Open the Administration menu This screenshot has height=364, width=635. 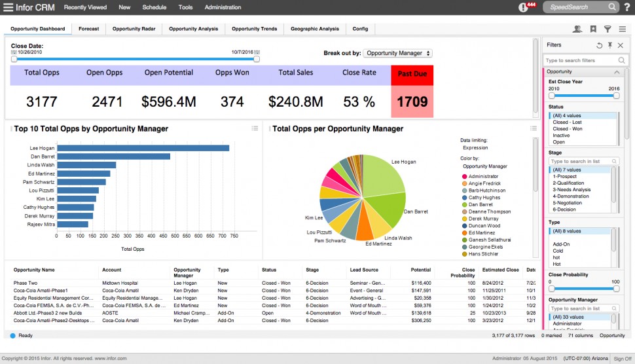[223, 7]
